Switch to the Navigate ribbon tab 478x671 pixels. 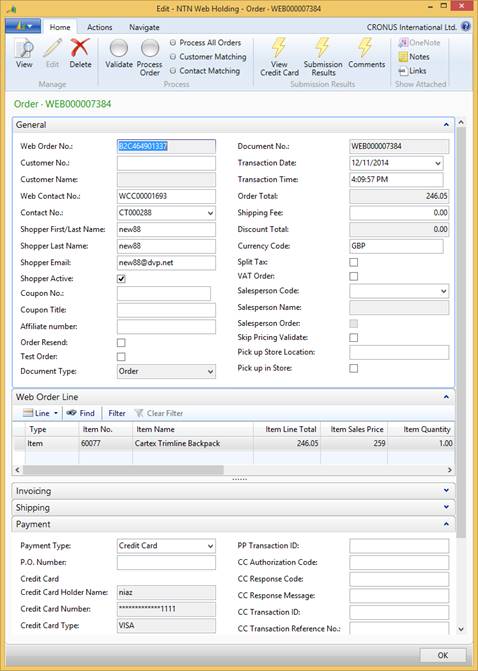144,27
